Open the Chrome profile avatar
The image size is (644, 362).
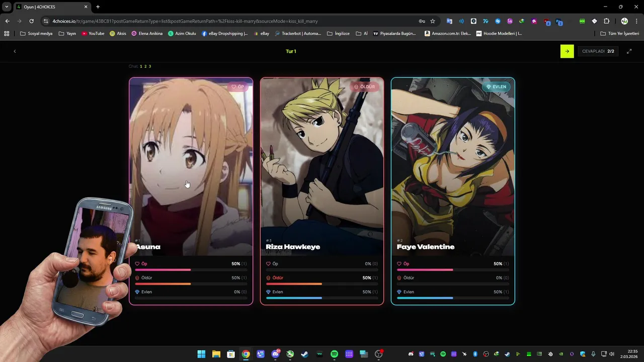pyautogui.click(x=624, y=21)
